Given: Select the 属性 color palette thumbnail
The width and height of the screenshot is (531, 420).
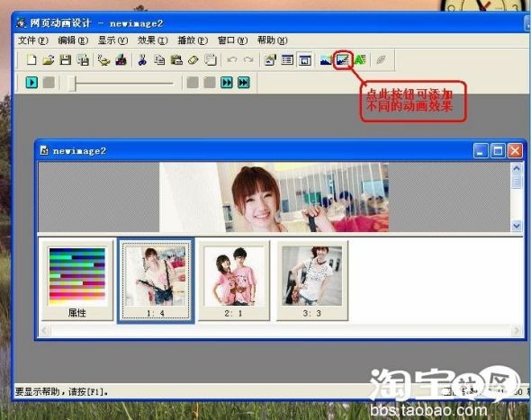Looking at the screenshot, I should click(x=77, y=281).
